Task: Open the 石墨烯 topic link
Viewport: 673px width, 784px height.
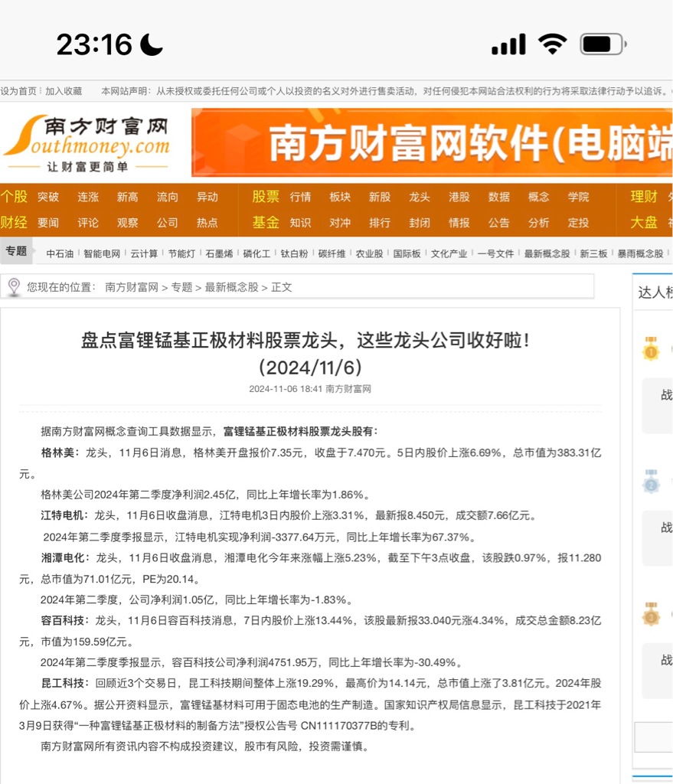Action: pos(219,254)
